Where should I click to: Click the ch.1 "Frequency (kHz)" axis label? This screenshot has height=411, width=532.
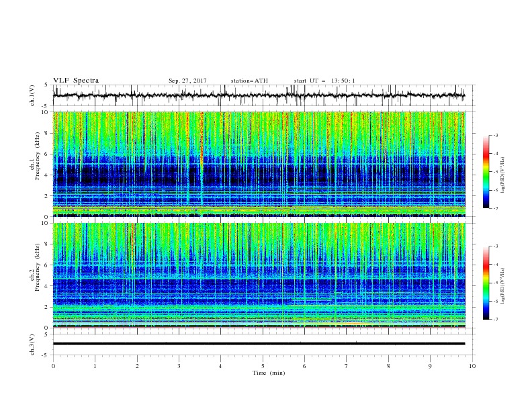(38, 156)
